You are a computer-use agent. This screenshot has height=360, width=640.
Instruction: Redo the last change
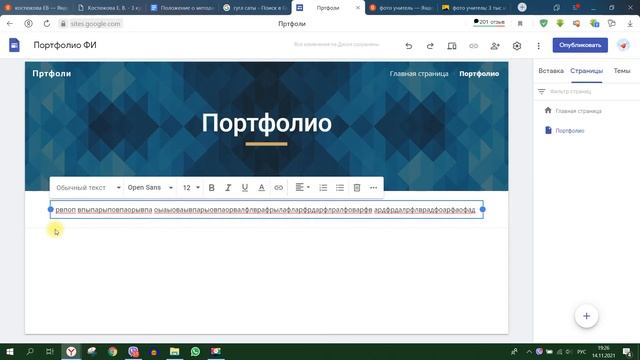(x=430, y=46)
